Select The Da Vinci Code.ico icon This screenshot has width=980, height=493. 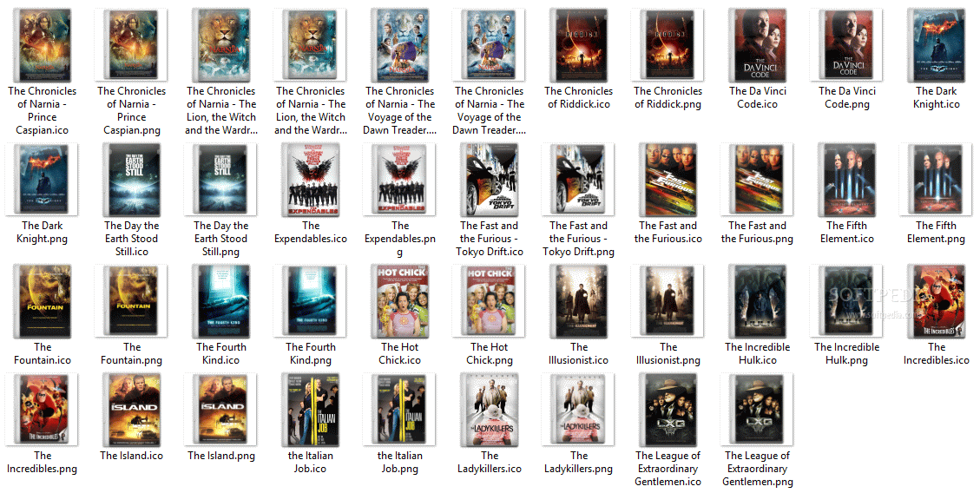pos(757,46)
